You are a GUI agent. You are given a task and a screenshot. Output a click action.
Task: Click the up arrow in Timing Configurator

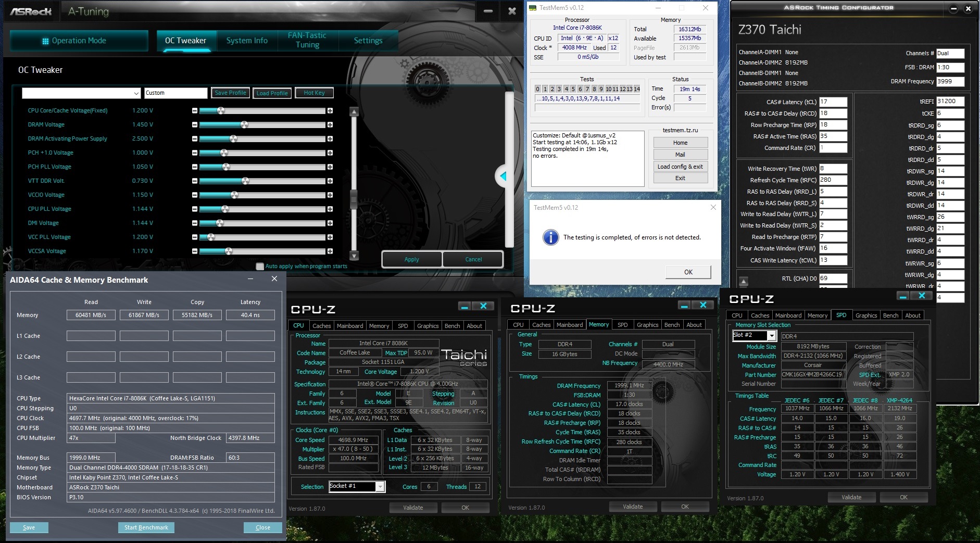[x=744, y=282]
